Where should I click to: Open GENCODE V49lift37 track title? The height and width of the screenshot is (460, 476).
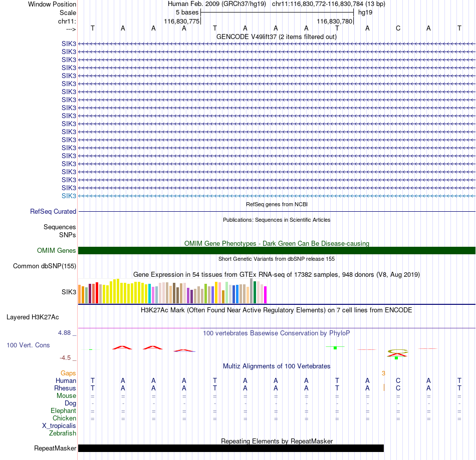pos(277,37)
